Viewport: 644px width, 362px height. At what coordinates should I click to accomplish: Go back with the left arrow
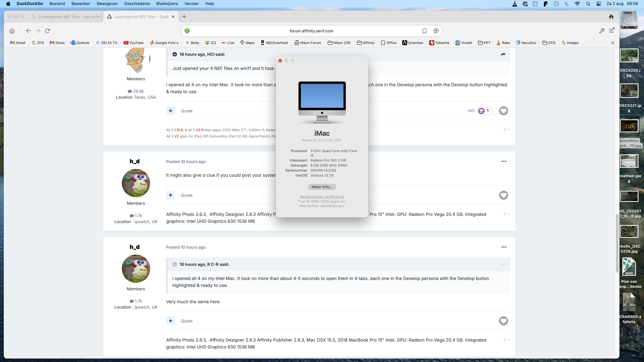(28, 31)
